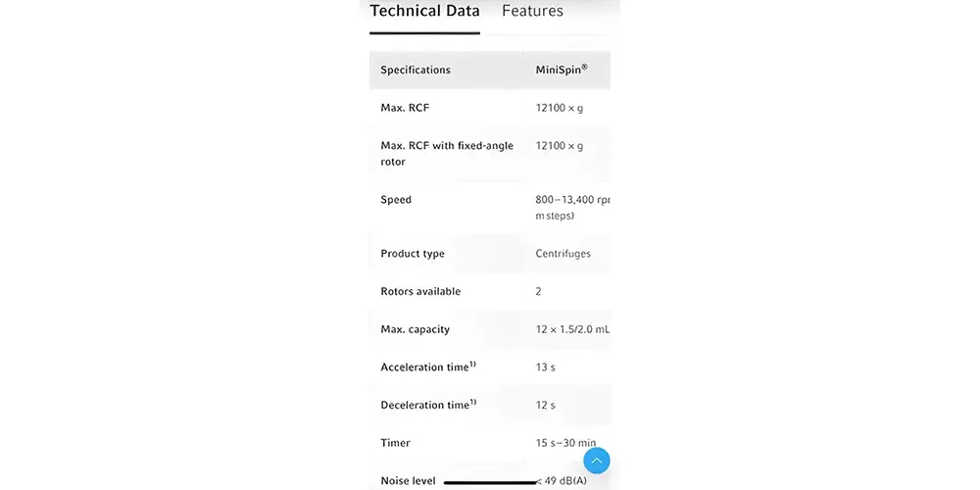Select the 12100 × g value for Max. RCF
Image resolution: width=980 pixels, height=490 pixels.
point(560,108)
